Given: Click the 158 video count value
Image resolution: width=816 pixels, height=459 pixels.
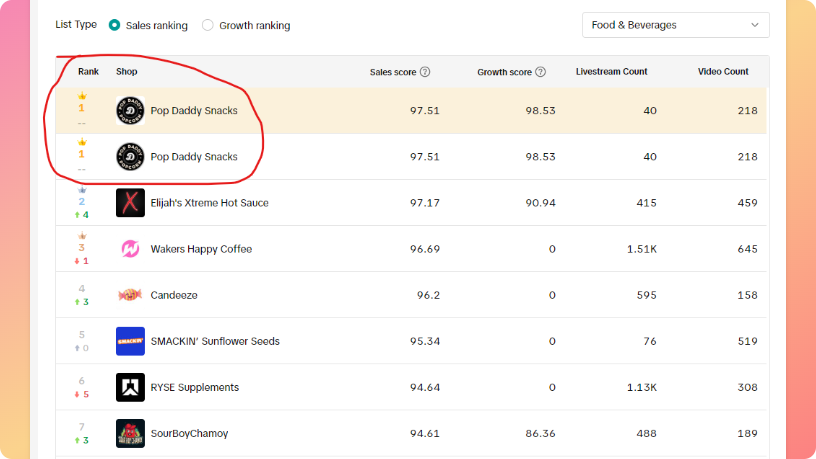Looking at the screenshot, I should (747, 295).
